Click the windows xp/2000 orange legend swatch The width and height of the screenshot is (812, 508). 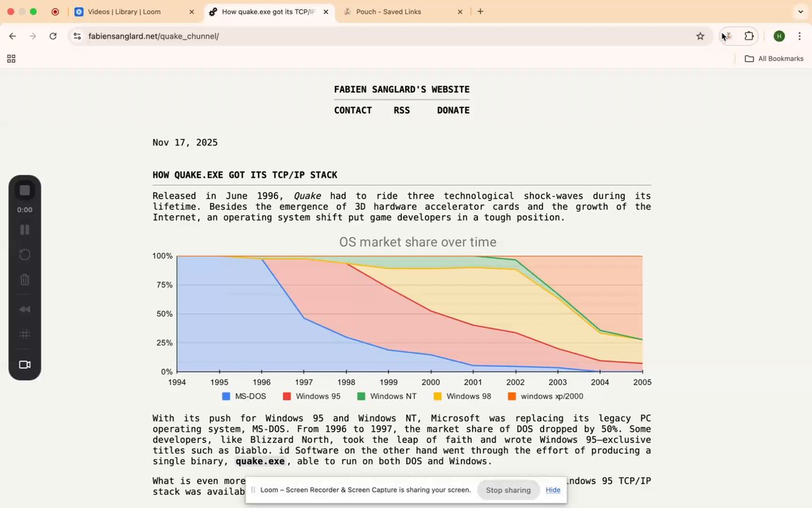512,396
